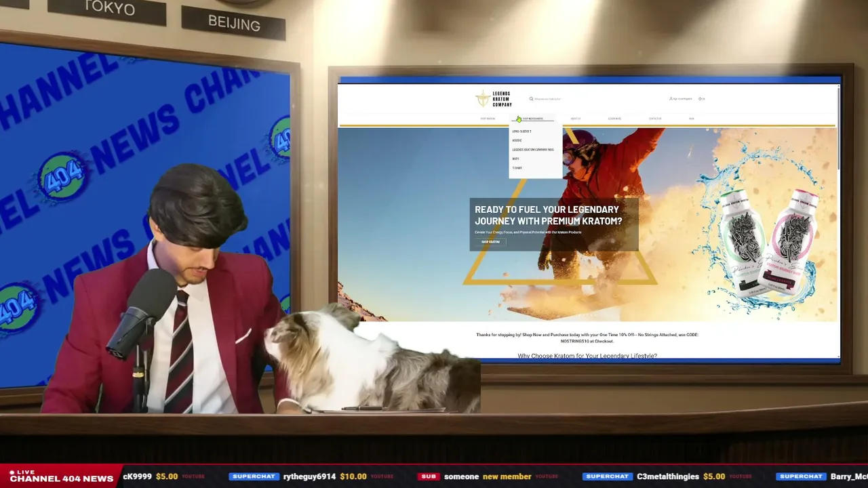868x488 pixels.
Task: Open the Learn More nav link
Action: point(614,119)
